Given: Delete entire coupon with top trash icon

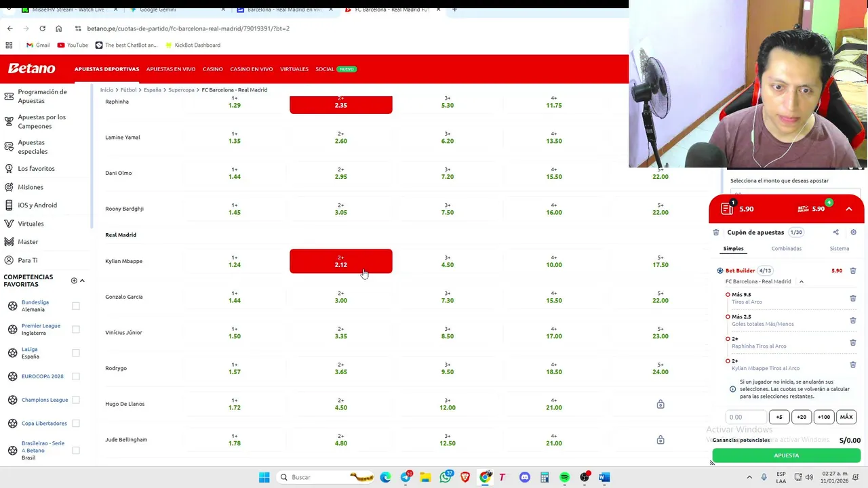Looking at the screenshot, I should [x=716, y=232].
